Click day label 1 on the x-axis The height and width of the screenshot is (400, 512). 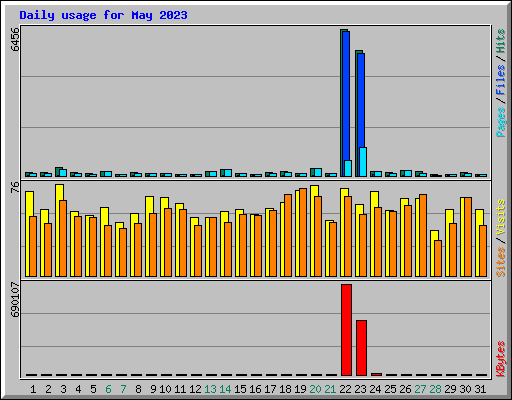33,389
